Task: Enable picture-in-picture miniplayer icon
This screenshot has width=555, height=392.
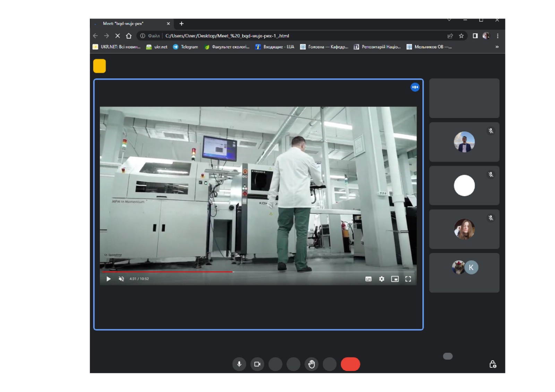Action: (395, 279)
